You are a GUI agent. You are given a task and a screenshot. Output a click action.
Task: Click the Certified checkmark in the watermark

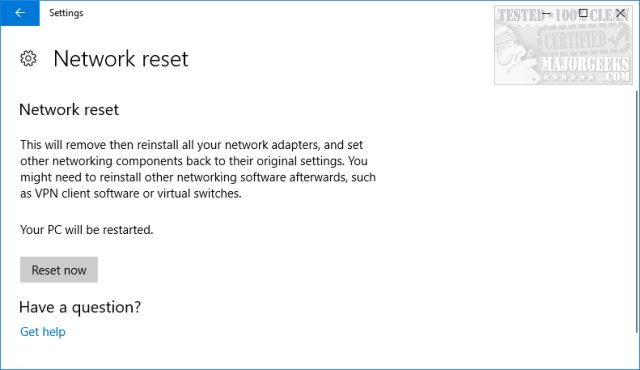616,38
